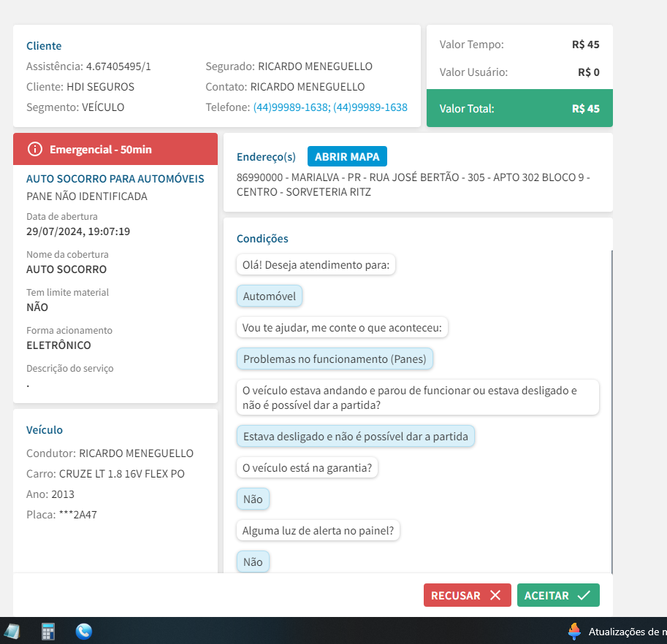Open the map with ABRIR MAPA
667x644 pixels.
[347, 156]
